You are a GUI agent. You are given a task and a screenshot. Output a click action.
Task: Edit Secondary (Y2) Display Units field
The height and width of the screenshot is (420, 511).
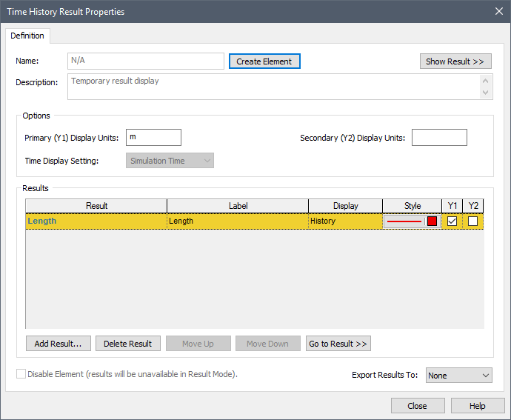[x=439, y=137]
